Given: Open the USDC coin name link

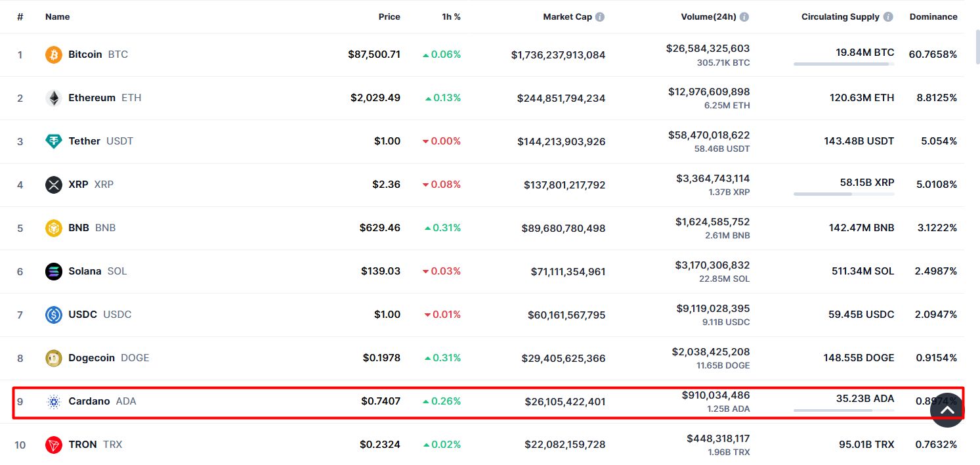Looking at the screenshot, I should click(x=83, y=315).
